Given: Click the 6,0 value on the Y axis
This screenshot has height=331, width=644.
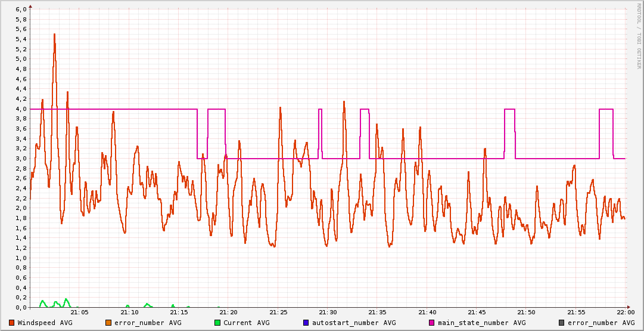Looking at the screenshot, I should 21,10.
